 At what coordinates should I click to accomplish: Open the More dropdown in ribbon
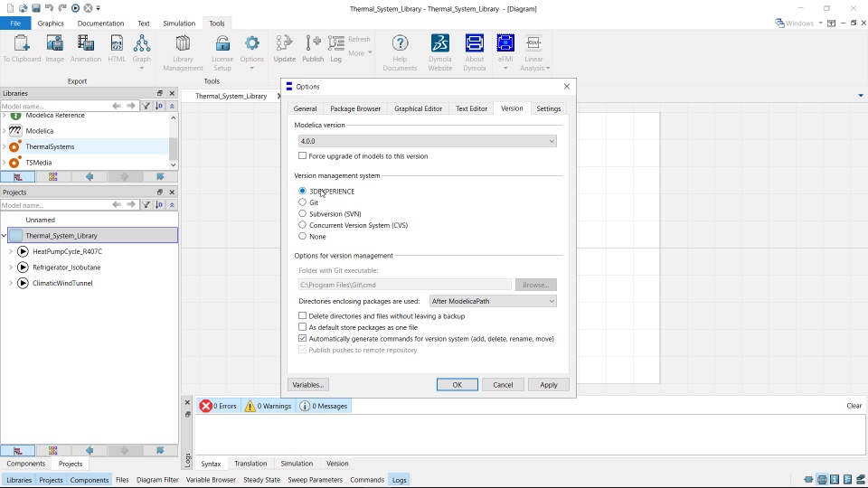[x=360, y=53]
